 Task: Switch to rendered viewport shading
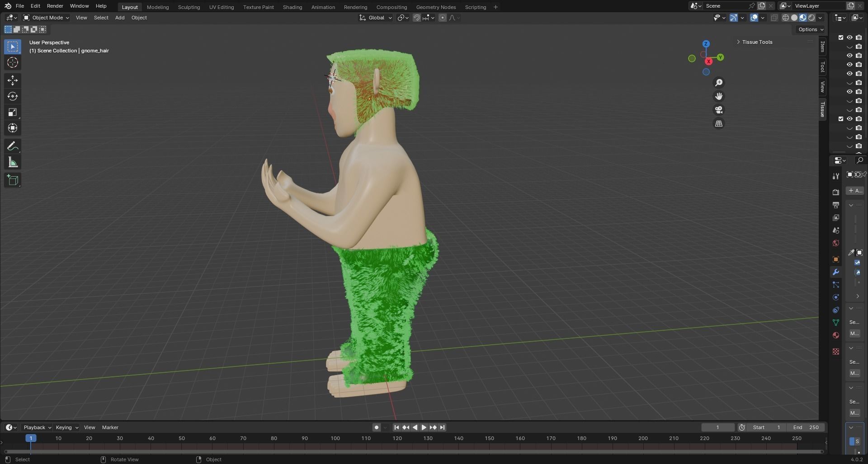click(811, 18)
